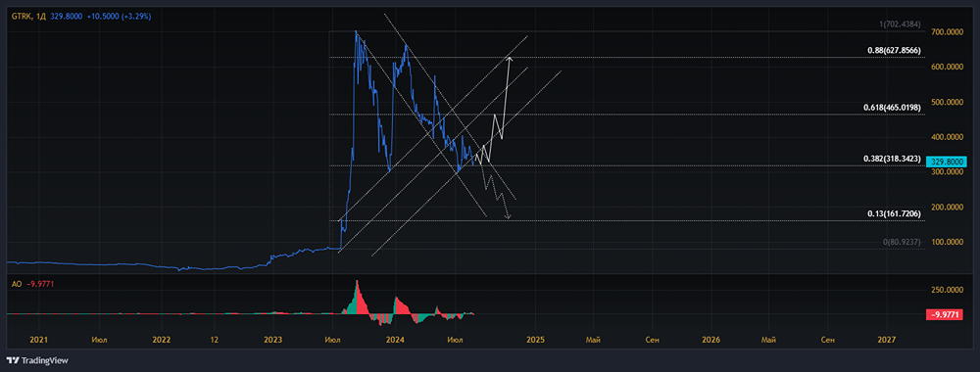Select the solid upward forecast arrow drawing
Viewport: 980px width, 372px height.
[505, 97]
